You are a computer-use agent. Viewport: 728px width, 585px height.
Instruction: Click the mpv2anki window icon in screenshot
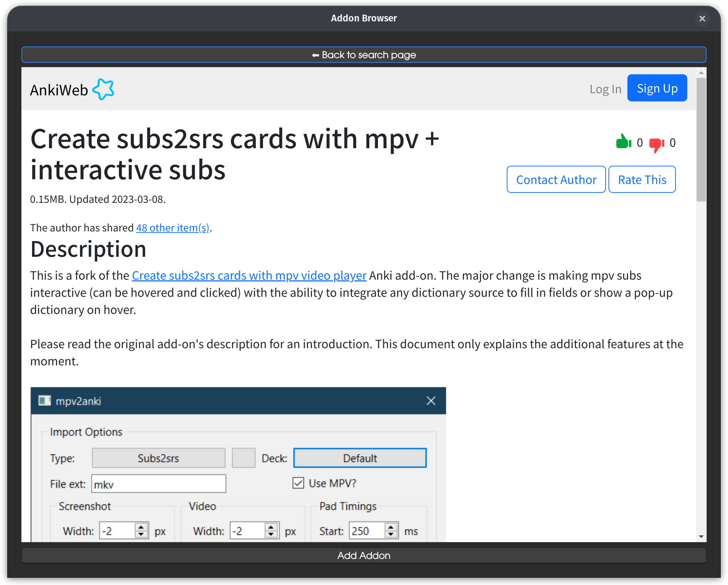coord(45,401)
